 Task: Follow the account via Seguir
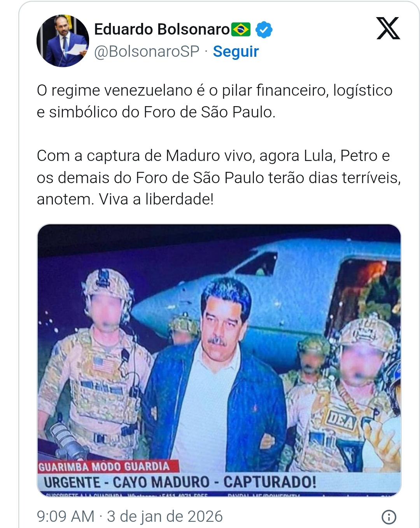tap(236, 51)
